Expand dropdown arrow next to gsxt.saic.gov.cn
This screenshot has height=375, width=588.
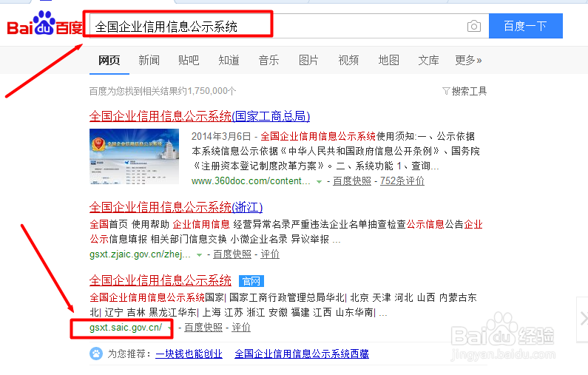170,328
